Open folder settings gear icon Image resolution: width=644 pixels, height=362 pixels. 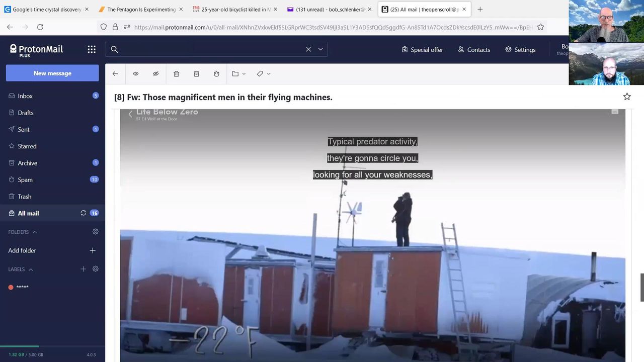(96, 232)
